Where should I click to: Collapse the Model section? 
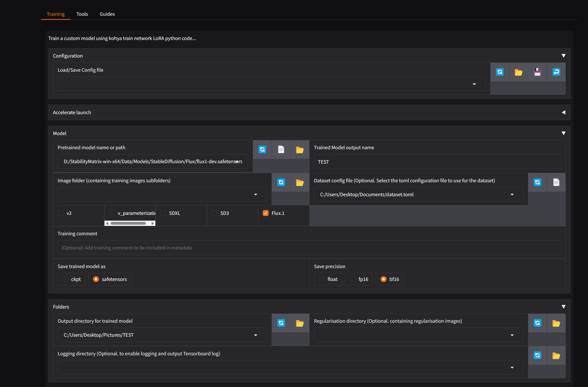pyautogui.click(x=563, y=133)
